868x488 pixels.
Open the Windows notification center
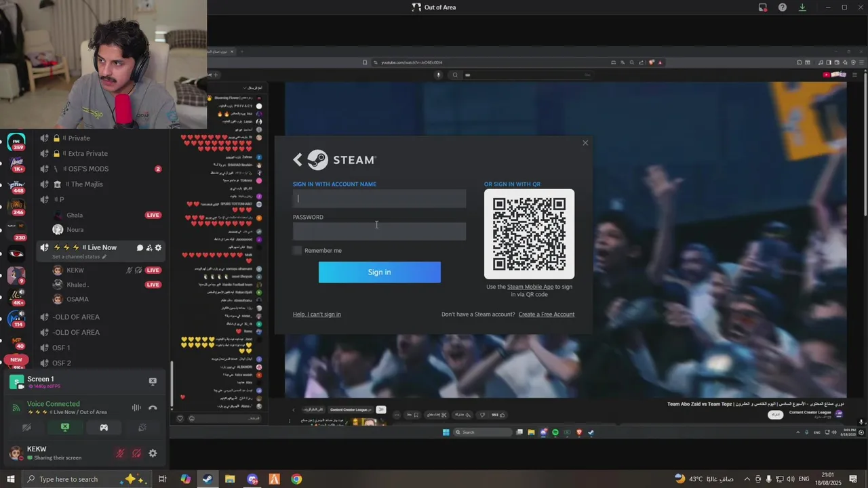pos(853,479)
